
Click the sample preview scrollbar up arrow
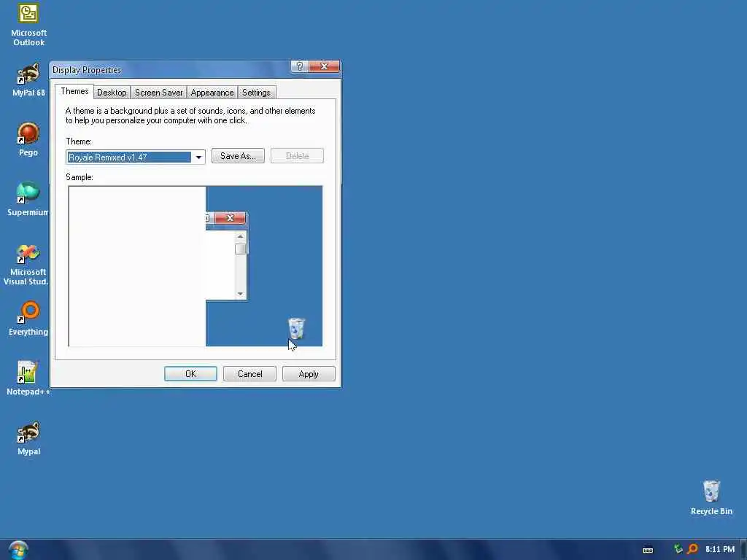pyautogui.click(x=240, y=237)
